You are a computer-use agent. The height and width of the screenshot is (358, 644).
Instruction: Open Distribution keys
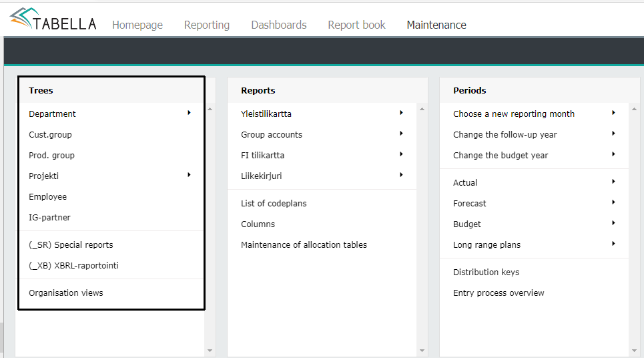pyautogui.click(x=486, y=272)
